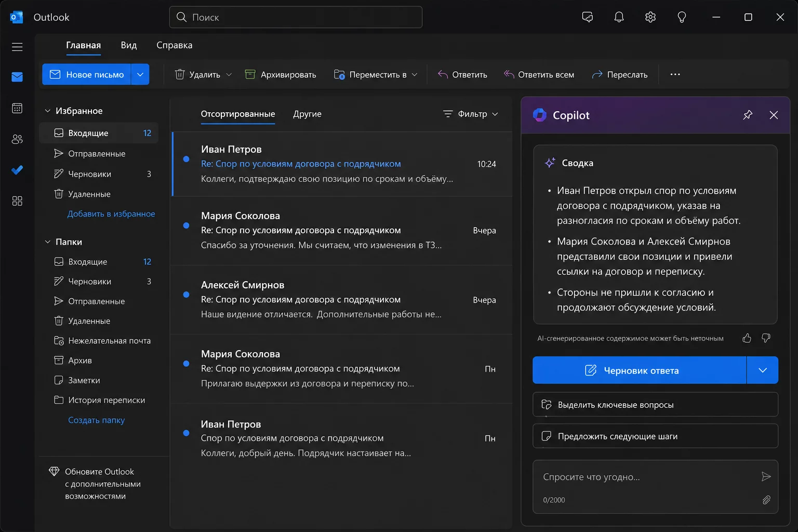Switch to the Вид tab
Viewport: 798px width, 532px height.
129,45
